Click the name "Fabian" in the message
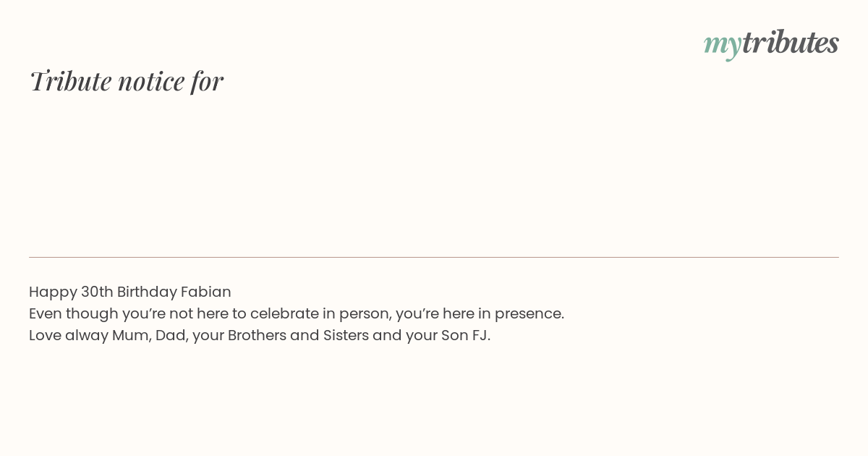Screen dimensions: 868x456 [205, 292]
